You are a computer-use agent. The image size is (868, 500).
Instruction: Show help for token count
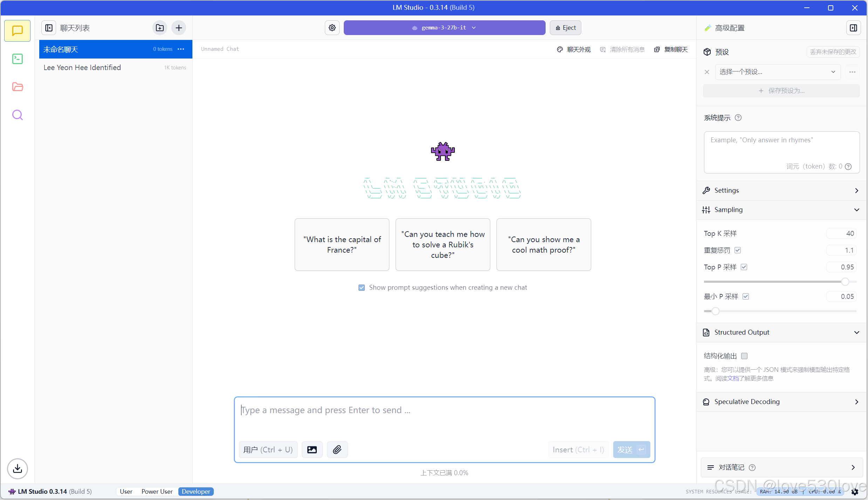point(848,166)
